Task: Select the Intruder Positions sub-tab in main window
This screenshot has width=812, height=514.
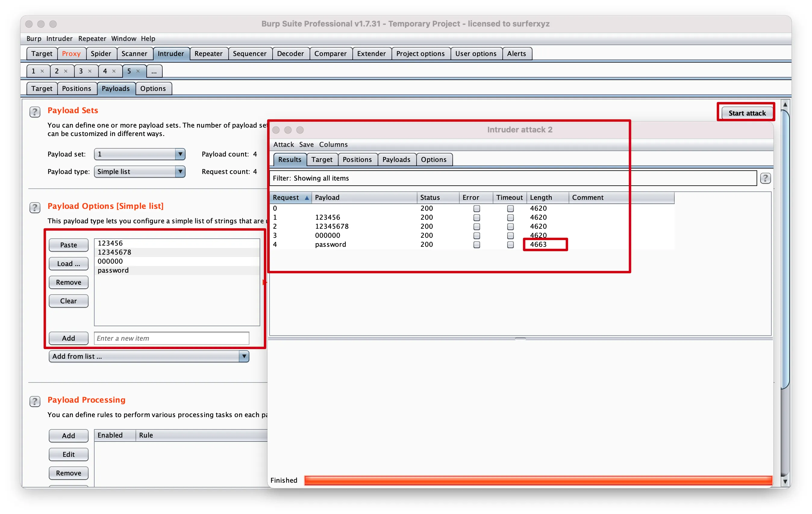Action: click(77, 88)
